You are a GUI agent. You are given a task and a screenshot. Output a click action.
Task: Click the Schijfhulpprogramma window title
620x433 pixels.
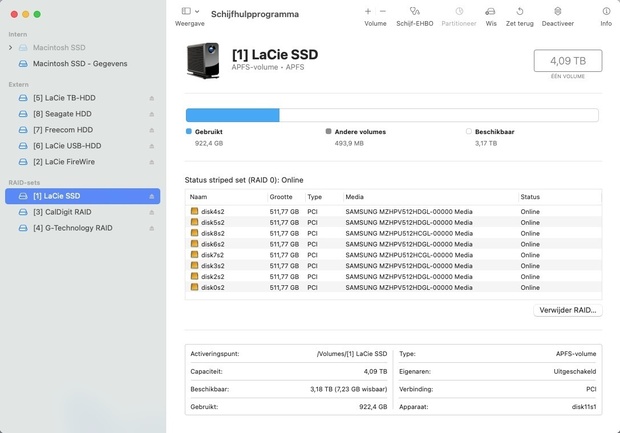coord(255,14)
